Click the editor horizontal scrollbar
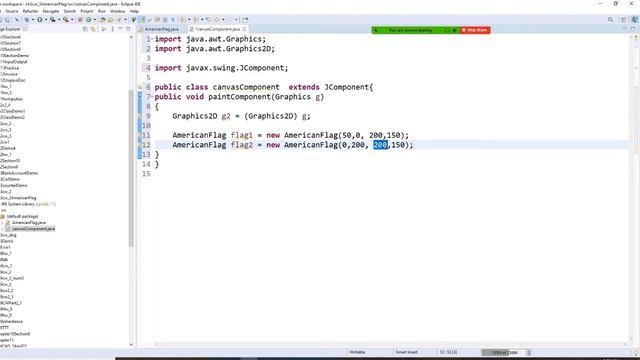 click(391, 344)
